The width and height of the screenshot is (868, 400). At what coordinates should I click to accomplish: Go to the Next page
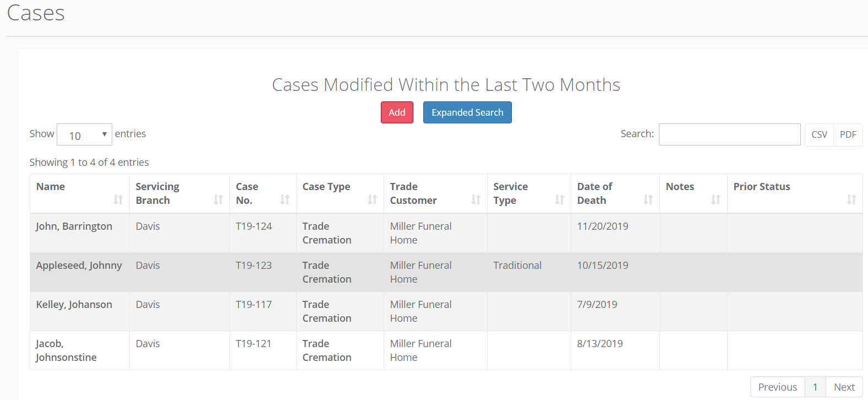(x=844, y=387)
